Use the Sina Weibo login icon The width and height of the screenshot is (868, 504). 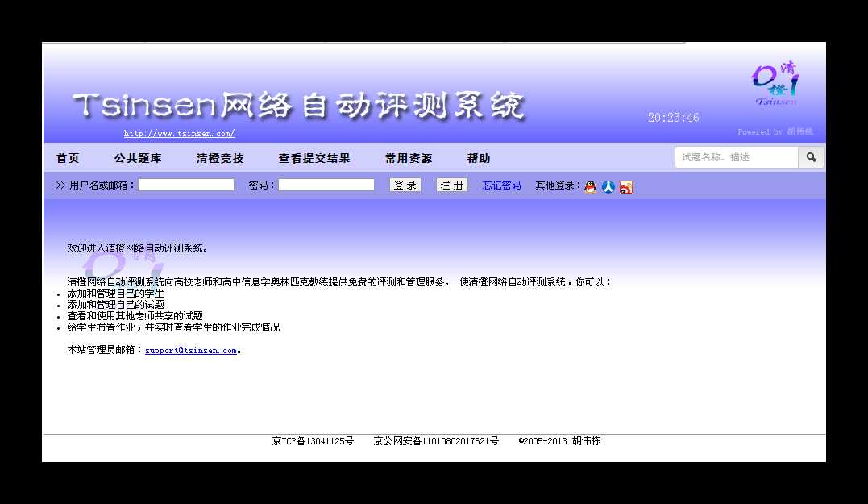pyautogui.click(x=625, y=186)
